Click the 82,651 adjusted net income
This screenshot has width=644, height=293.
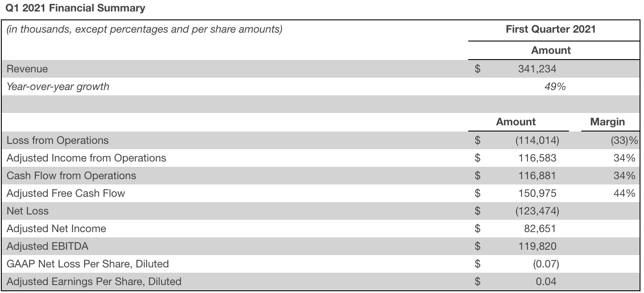539,229
